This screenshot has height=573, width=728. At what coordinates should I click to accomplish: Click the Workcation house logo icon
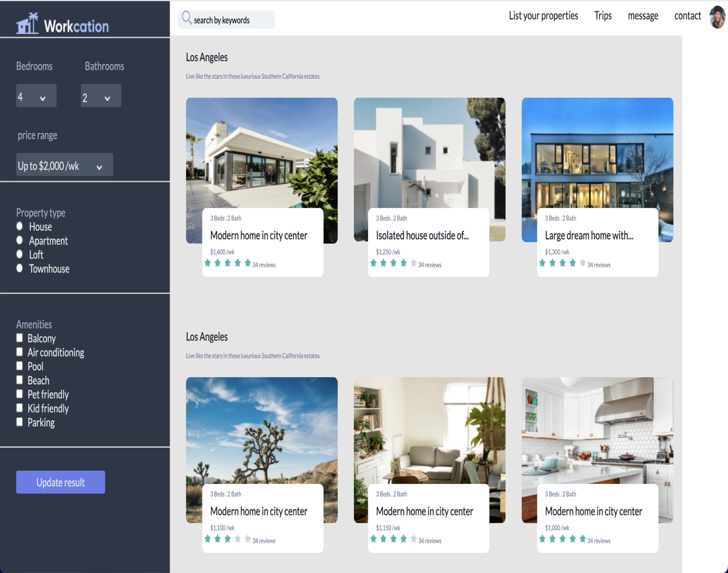(27, 23)
